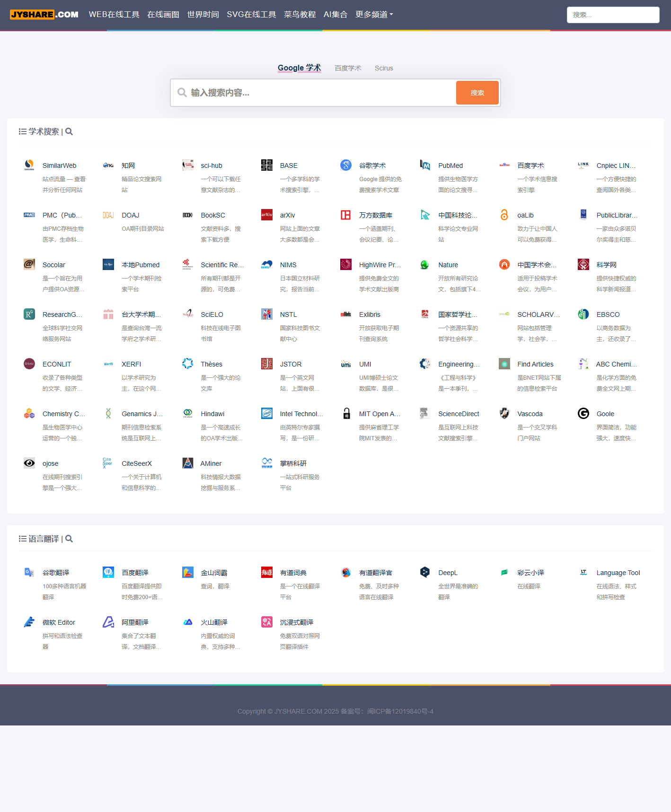The width and height of the screenshot is (671, 812).
Task: Open the DeepL icon
Action: (425, 572)
